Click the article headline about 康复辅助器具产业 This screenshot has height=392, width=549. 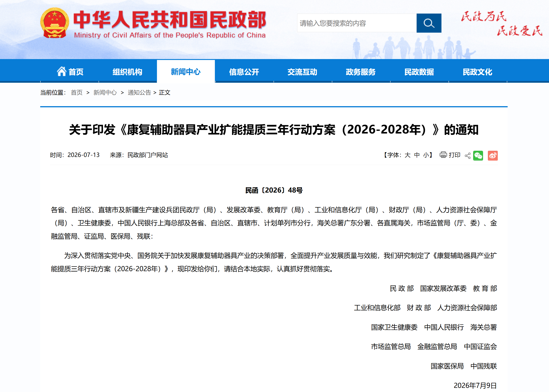(274, 130)
